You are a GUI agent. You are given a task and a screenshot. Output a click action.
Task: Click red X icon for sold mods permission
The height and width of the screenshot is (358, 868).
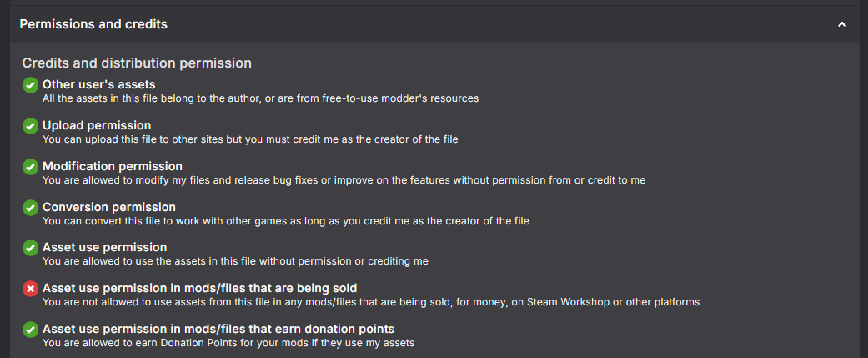[x=30, y=289]
